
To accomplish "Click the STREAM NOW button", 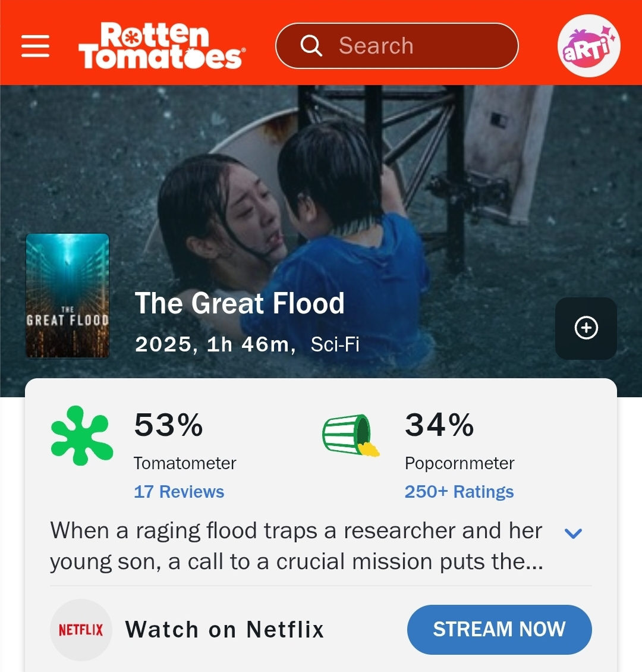I will [499, 630].
